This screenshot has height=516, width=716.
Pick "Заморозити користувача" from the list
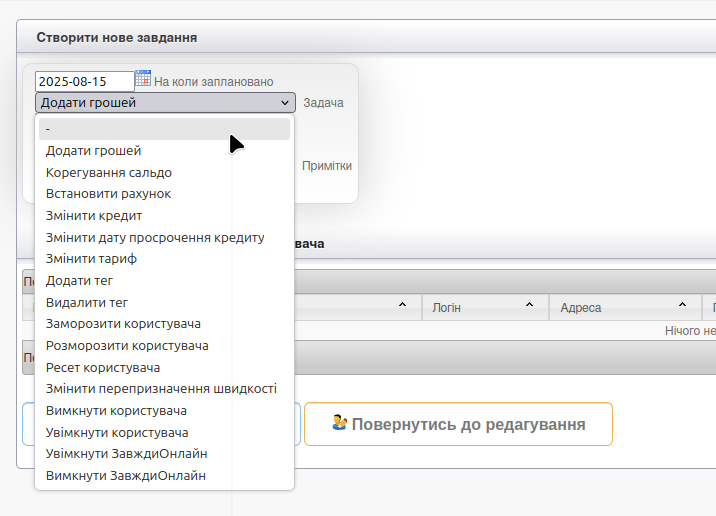[123, 324]
